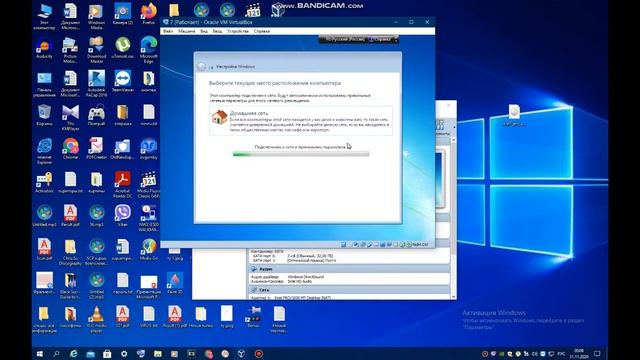Screen dimensions: 640x360
Task: Open Settings gear on the taskbar
Action: [x=124, y=354]
